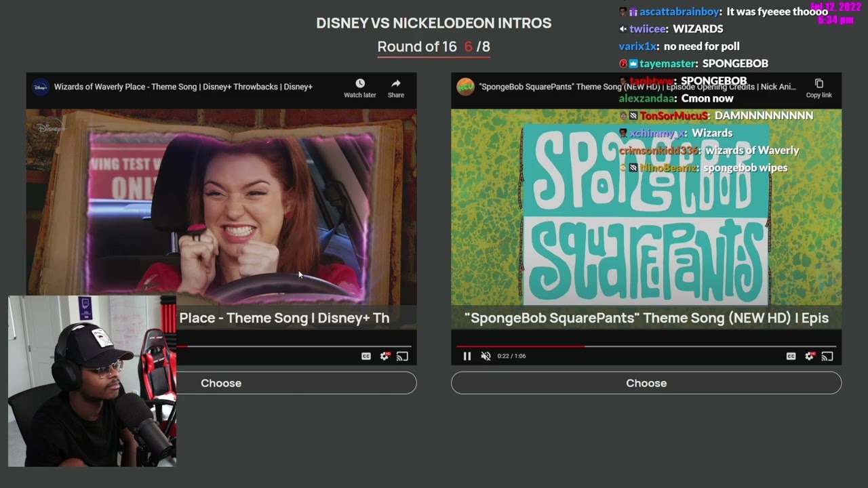Cast the Wizards video to TV

(402, 356)
